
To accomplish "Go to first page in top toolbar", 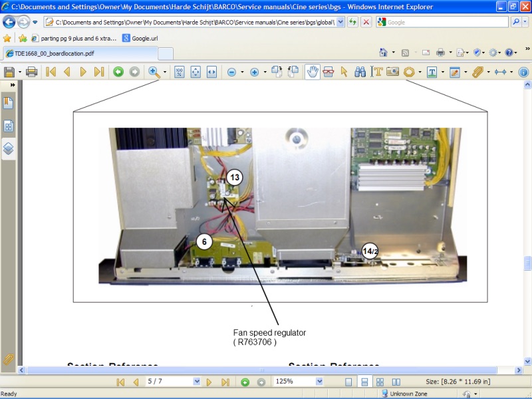I will 51,72.
